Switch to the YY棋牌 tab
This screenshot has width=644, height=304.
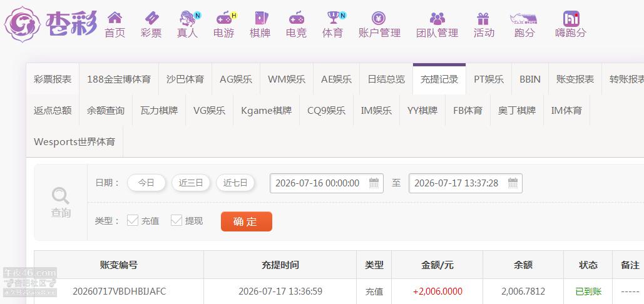422,110
